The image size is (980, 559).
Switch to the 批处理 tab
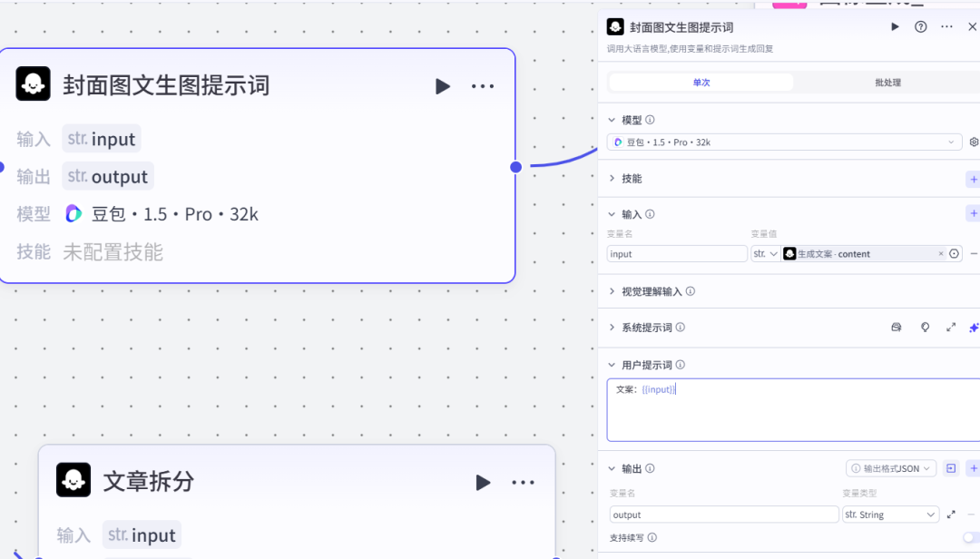tap(887, 83)
